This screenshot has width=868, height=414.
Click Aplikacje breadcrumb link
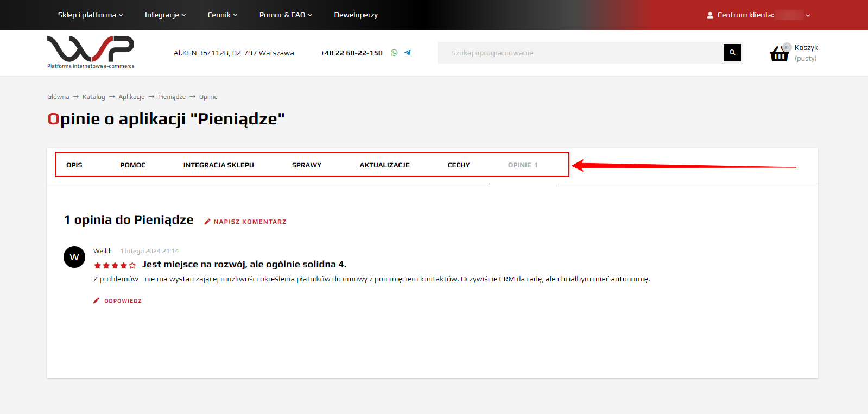coord(131,97)
